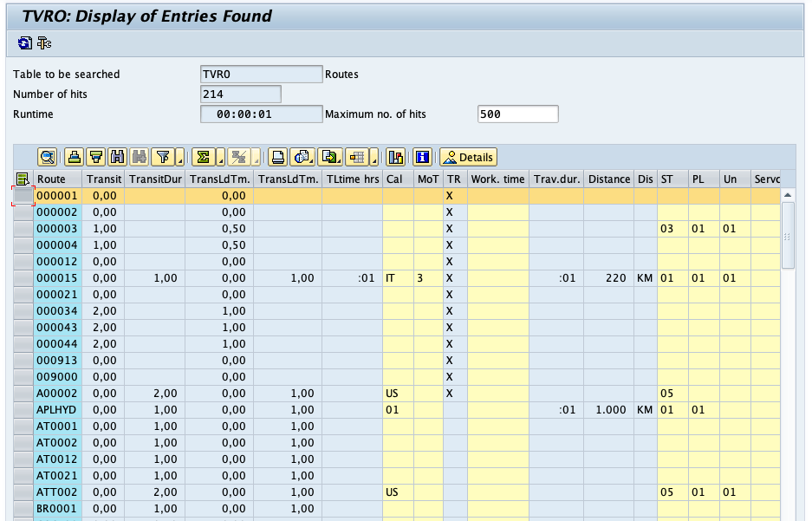
Task: Click the Maximum no. of hits field
Action: tap(518, 114)
